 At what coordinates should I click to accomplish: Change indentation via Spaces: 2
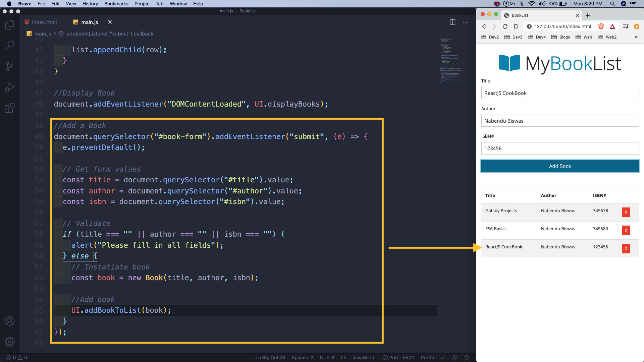click(x=302, y=358)
